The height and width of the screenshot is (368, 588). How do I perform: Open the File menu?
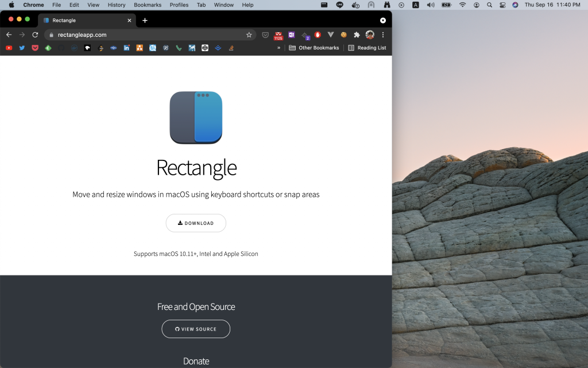point(57,5)
